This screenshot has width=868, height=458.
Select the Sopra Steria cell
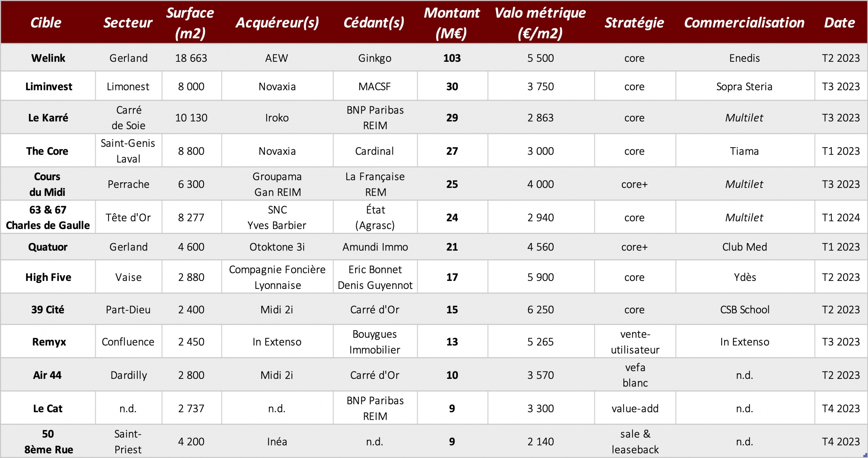click(x=745, y=86)
